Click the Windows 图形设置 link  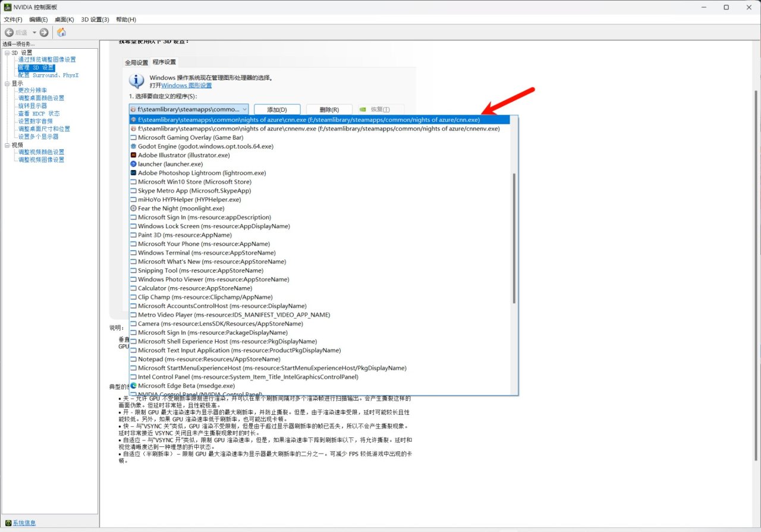point(187,86)
